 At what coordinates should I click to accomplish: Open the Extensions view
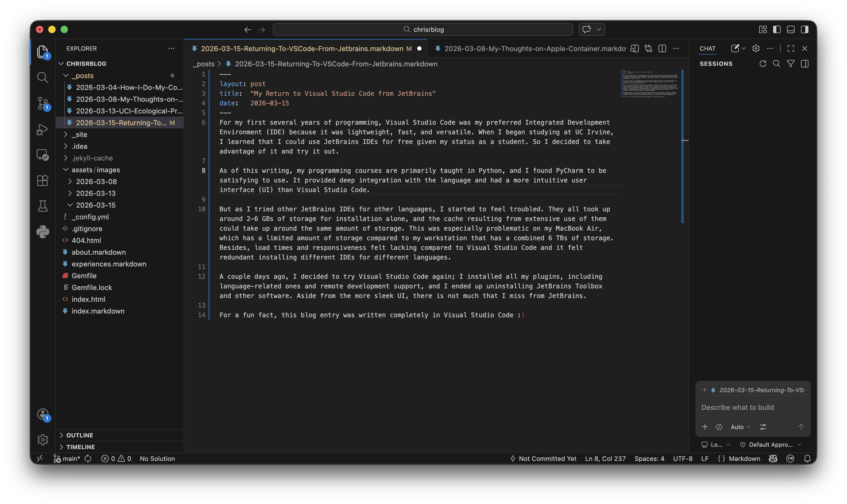(43, 180)
